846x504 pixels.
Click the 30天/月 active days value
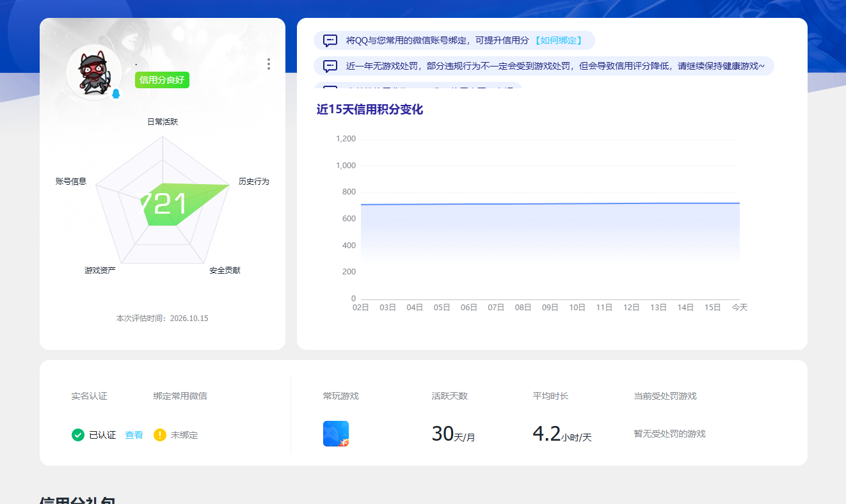tap(454, 434)
